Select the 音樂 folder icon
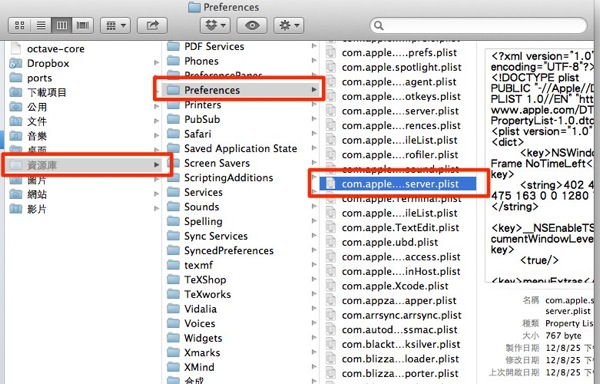This screenshot has height=384, width=600. point(15,136)
